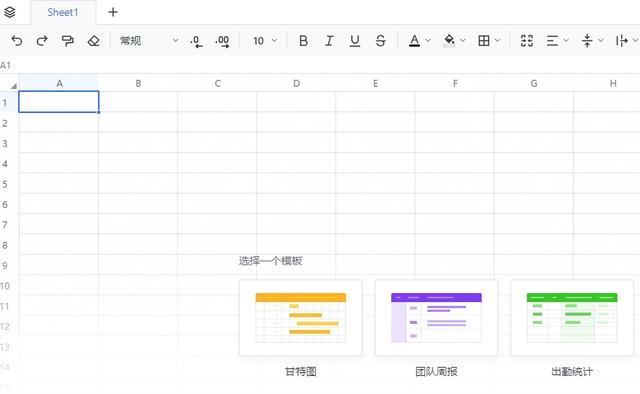This screenshot has width=640, height=394.
Task: Choose the 团队周报 template thumbnail
Action: click(436, 318)
